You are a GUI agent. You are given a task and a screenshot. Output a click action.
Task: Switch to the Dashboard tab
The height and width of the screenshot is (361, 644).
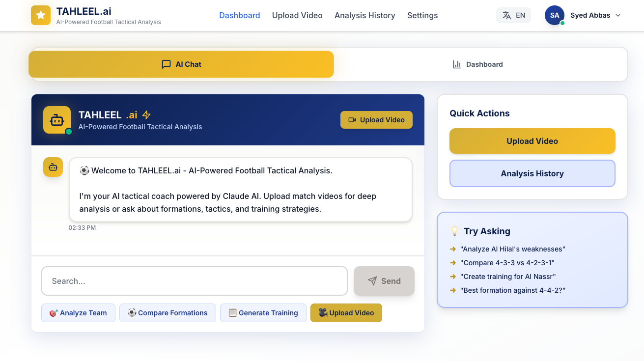(x=477, y=64)
